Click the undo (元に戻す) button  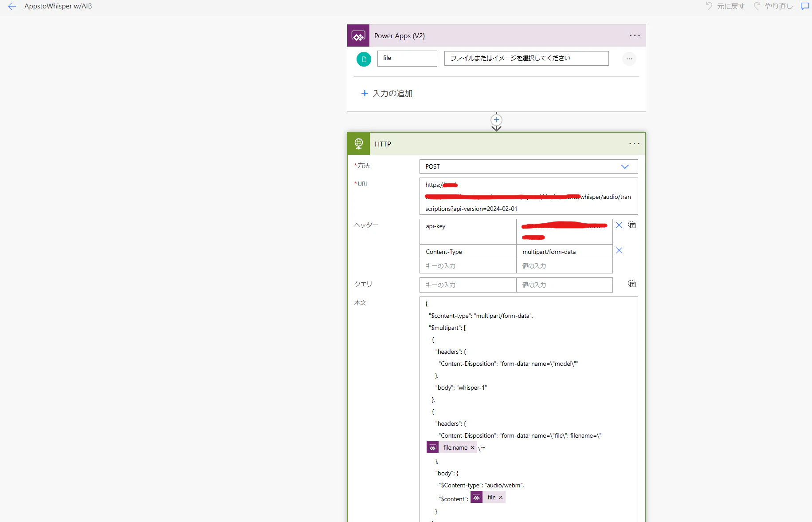(726, 6)
